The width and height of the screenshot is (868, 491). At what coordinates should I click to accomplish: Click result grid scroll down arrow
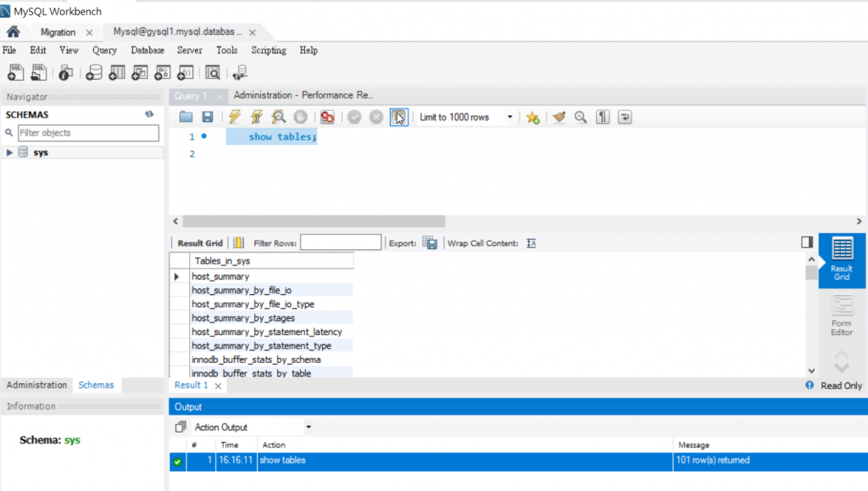coord(811,371)
